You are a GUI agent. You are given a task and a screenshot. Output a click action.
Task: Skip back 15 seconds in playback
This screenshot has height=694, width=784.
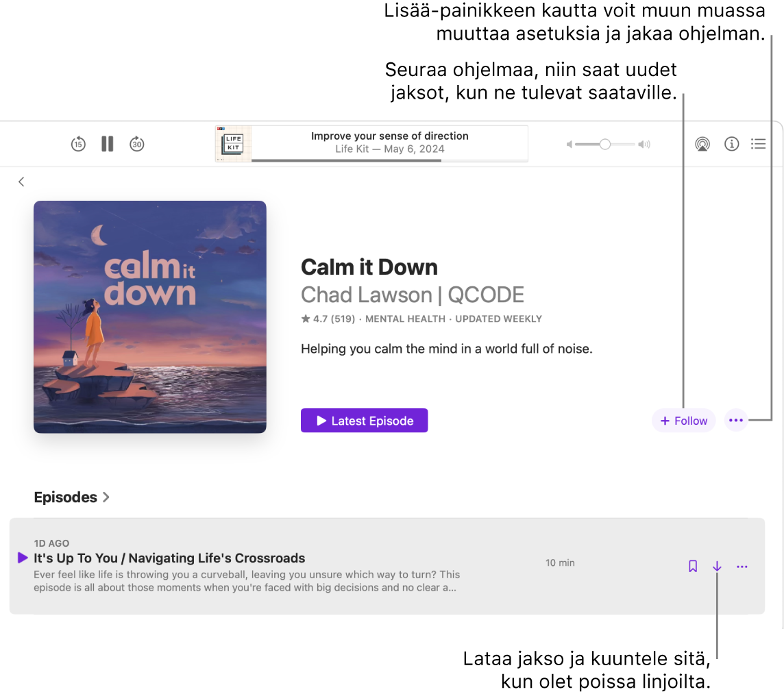coord(77,144)
